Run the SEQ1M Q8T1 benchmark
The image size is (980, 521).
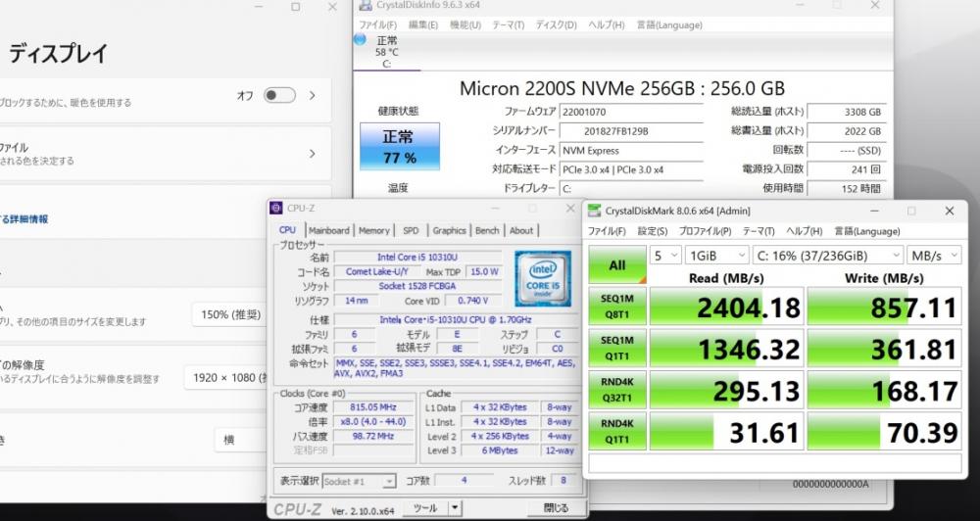[x=616, y=307]
